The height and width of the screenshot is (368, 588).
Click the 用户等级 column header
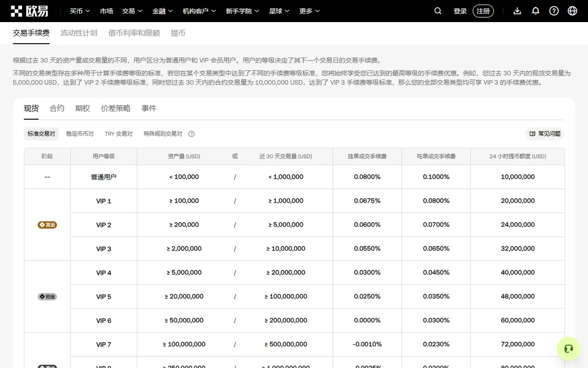pos(104,157)
